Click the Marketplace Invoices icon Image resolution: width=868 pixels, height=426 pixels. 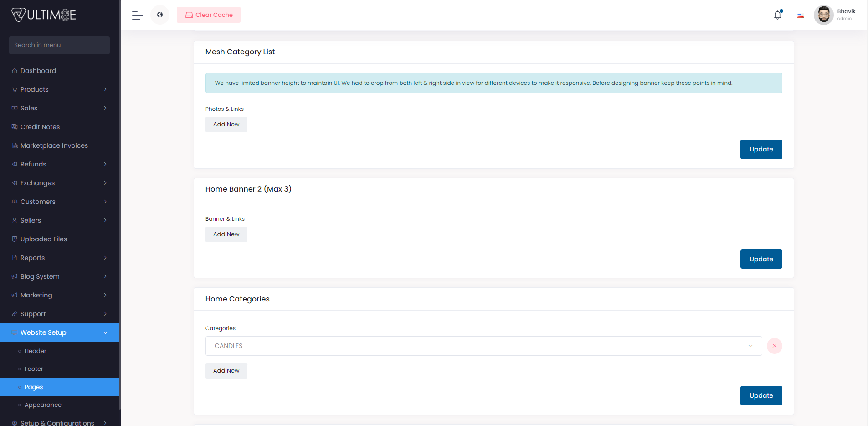[x=14, y=145]
